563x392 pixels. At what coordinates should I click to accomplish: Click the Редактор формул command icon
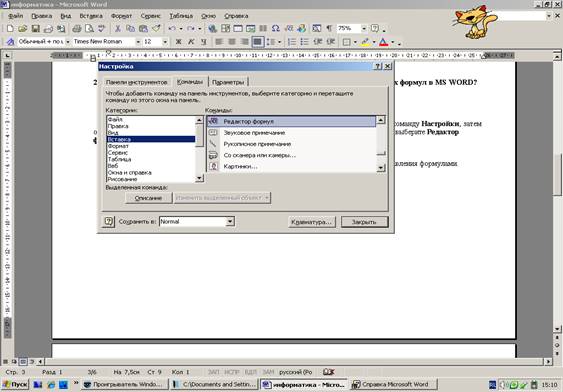(x=213, y=121)
